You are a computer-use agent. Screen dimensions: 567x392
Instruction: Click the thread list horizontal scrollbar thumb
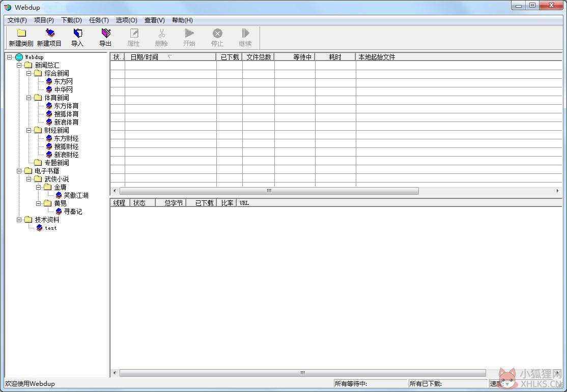303,373
